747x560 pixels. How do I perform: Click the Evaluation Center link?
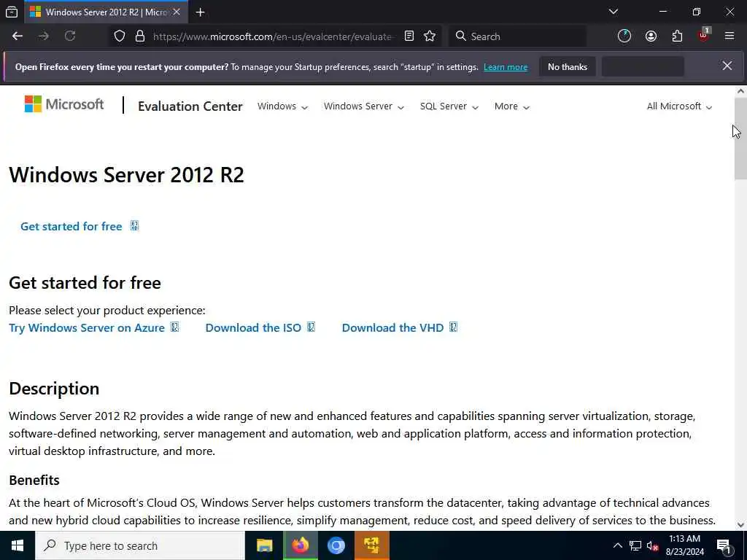190,106
